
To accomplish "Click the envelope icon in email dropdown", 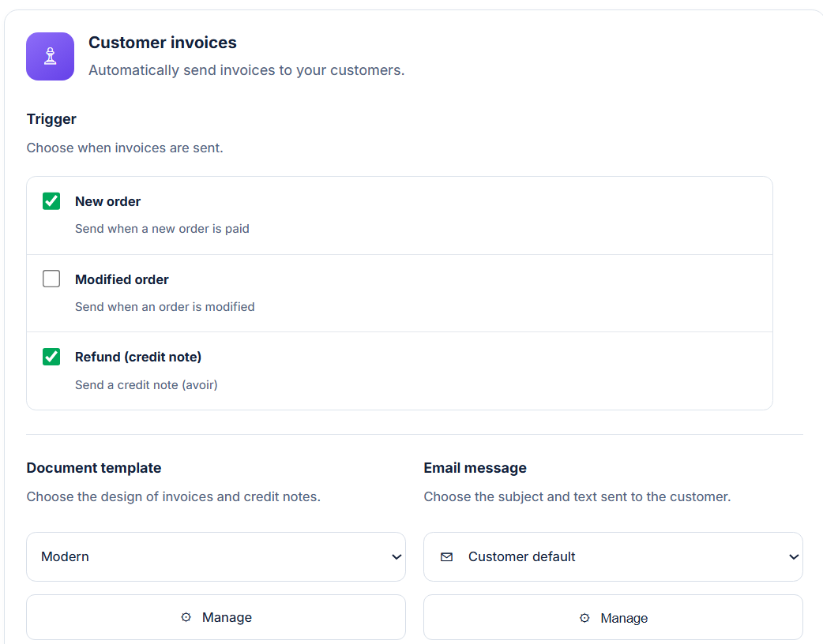I will (x=447, y=557).
